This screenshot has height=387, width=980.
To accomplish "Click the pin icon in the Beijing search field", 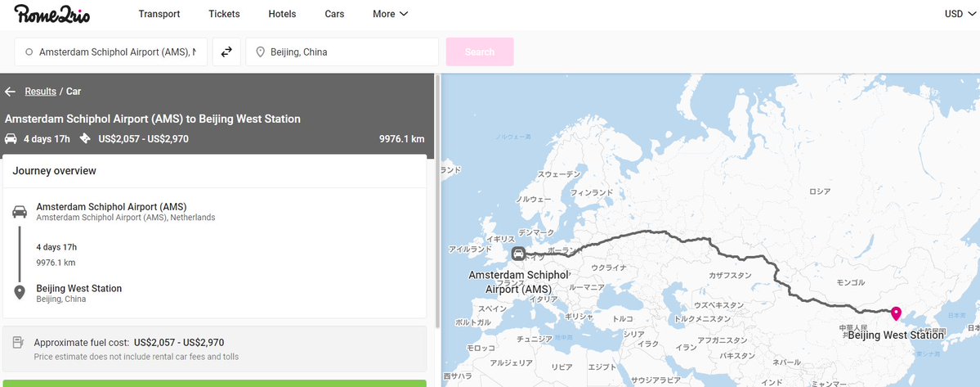I will [x=261, y=52].
